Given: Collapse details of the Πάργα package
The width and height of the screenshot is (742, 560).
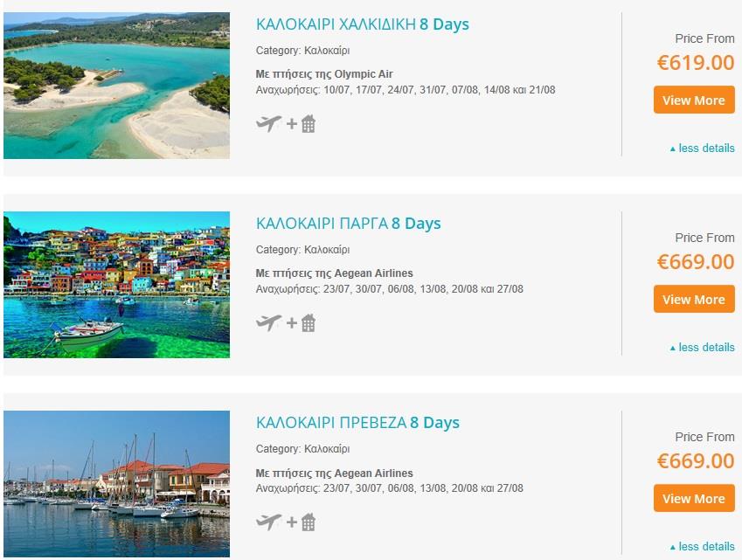Looking at the screenshot, I should click(703, 347).
